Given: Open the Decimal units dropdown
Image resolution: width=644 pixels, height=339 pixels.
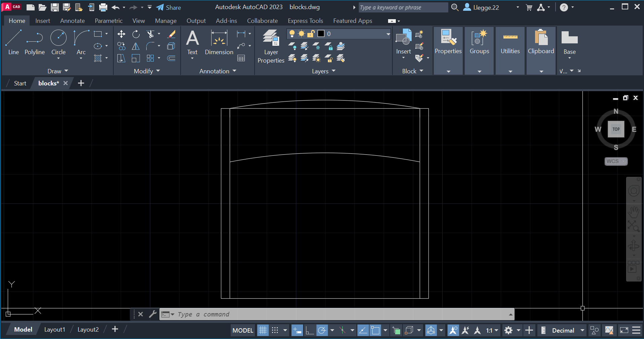Looking at the screenshot, I should click(x=568, y=330).
